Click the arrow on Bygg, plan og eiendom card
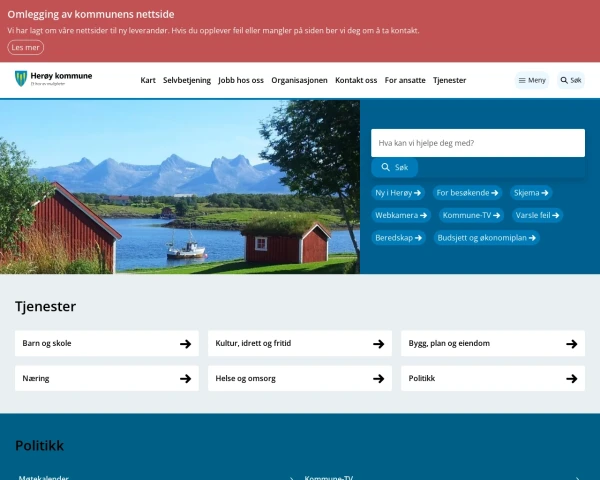Viewport: 600px width, 480px height. pos(572,344)
